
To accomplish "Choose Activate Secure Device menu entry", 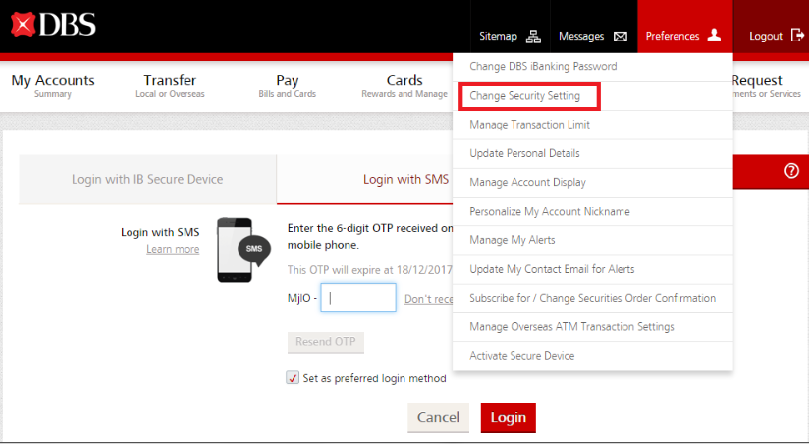I will (x=521, y=356).
